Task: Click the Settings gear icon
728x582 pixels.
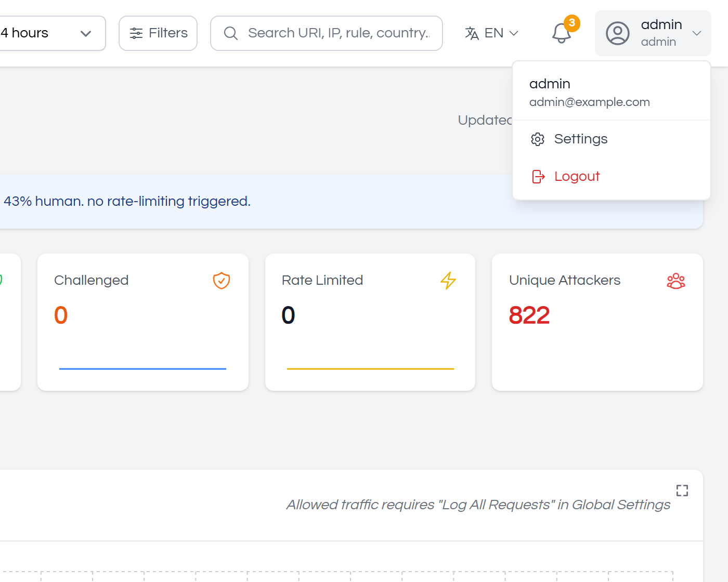Action: coord(538,139)
